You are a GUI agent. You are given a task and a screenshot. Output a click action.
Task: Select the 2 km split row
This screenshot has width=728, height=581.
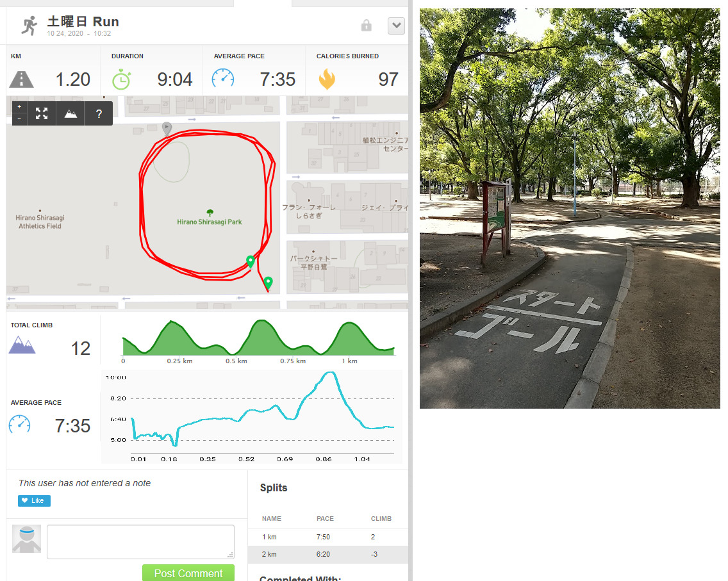click(x=327, y=554)
